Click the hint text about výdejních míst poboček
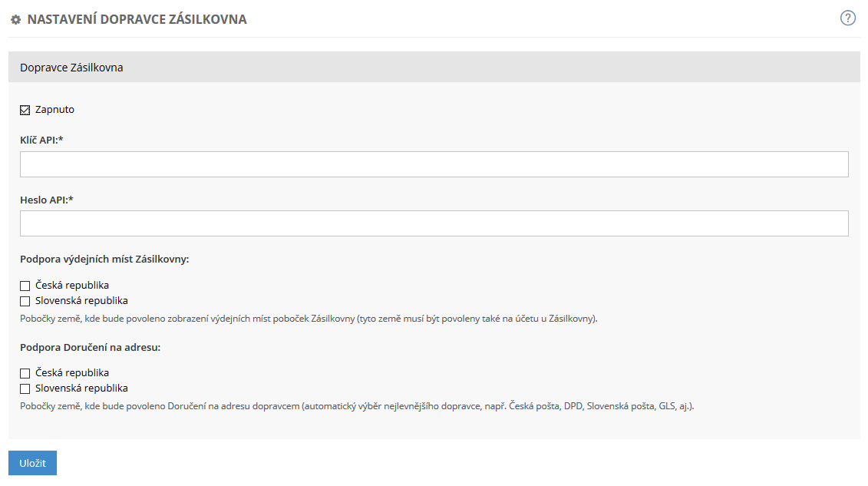Viewport: 868px width, 486px height. pos(309,319)
